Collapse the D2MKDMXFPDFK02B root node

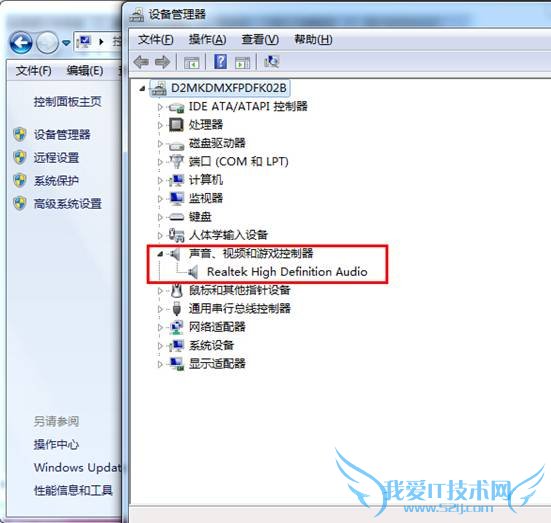[x=142, y=88]
